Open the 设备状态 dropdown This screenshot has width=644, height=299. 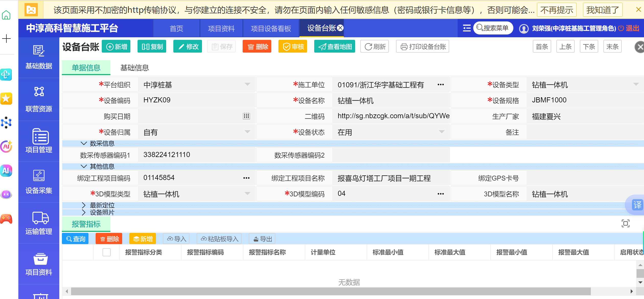click(442, 132)
